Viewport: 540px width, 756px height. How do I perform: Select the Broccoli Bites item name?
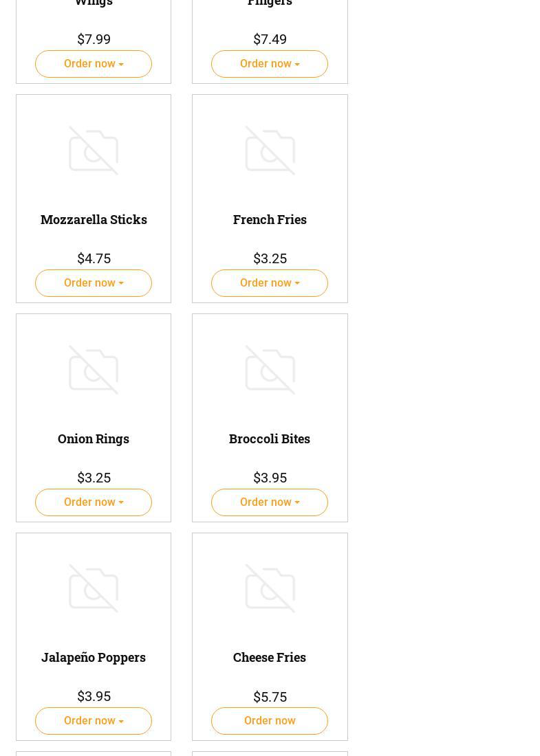(x=270, y=438)
